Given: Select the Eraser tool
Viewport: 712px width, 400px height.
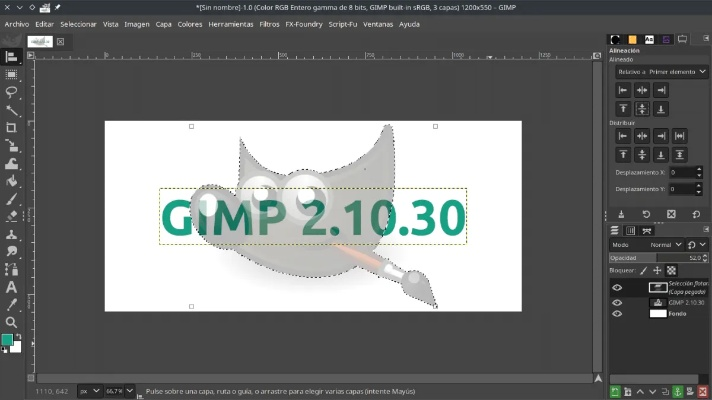Looking at the screenshot, I should (x=11, y=216).
